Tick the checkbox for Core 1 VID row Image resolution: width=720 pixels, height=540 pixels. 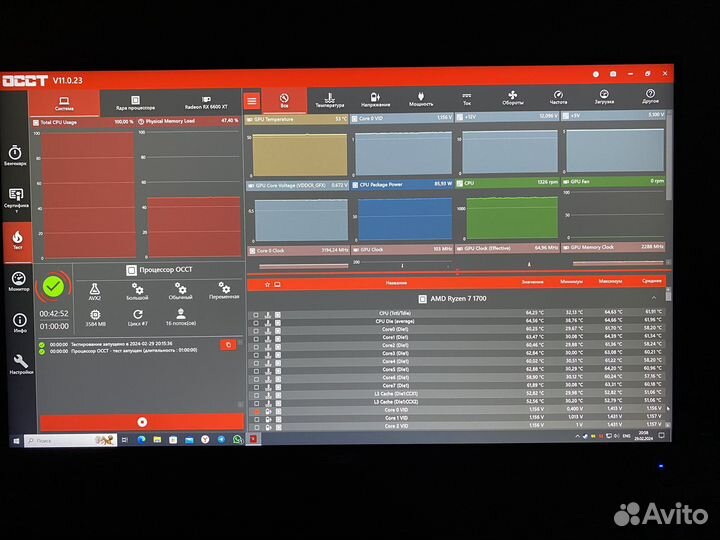(x=257, y=419)
